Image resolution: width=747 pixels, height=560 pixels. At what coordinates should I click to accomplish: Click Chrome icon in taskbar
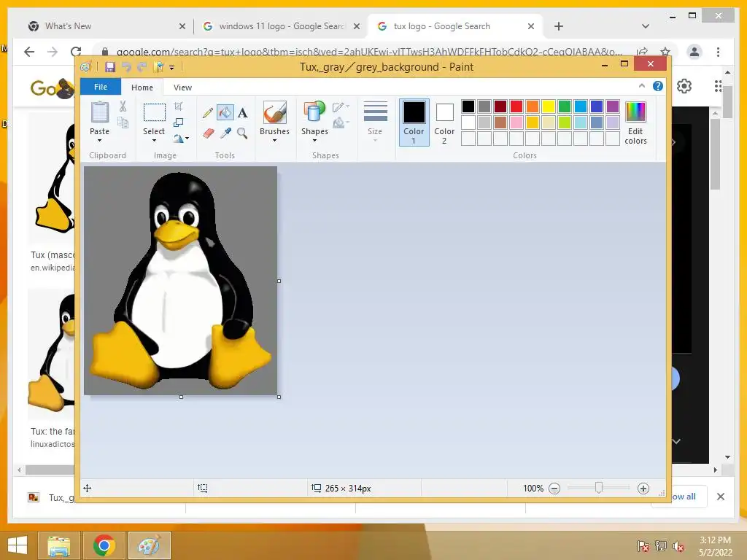[x=104, y=545]
